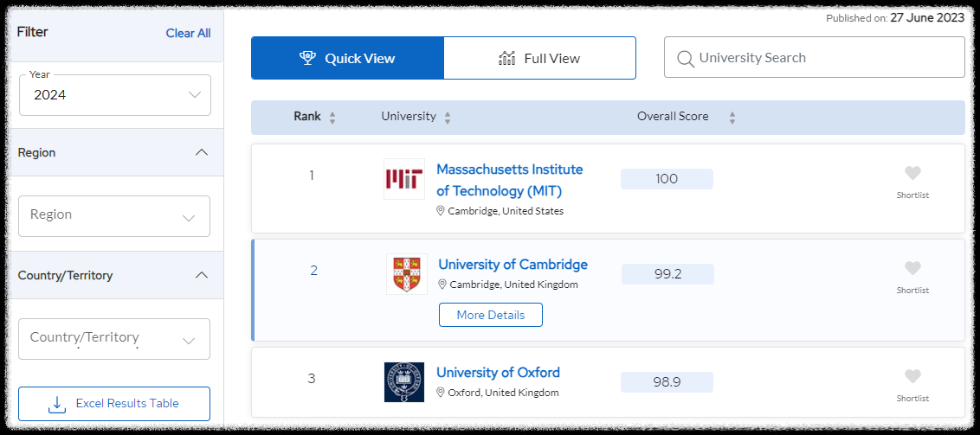The width and height of the screenshot is (980, 435).
Task: Click location pin beside Cambridge, United States
Action: pos(441,211)
